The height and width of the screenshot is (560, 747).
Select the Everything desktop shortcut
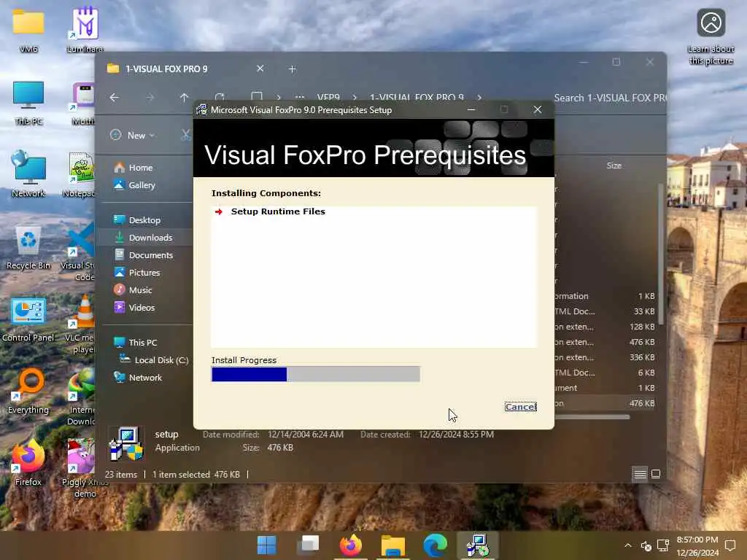(28, 392)
